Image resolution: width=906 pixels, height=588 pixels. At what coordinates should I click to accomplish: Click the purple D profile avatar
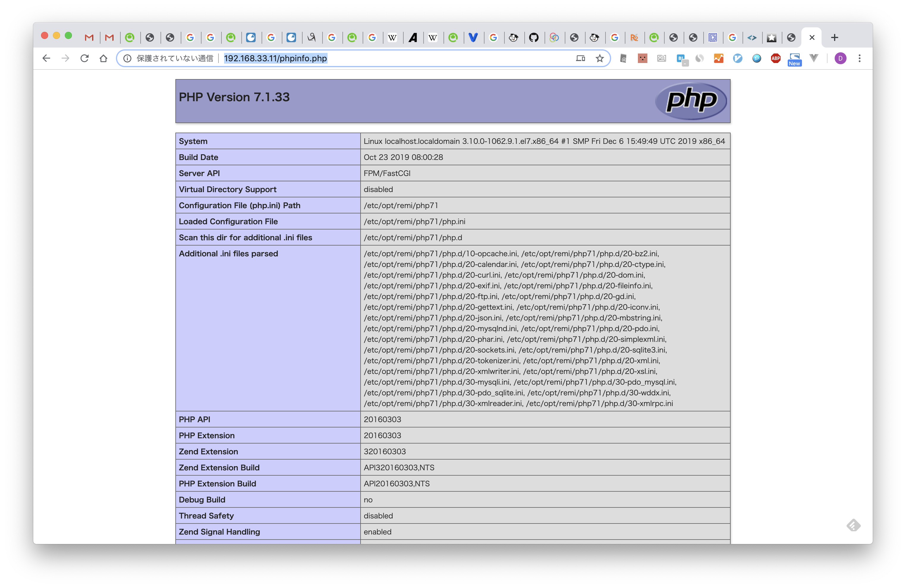coord(841,58)
